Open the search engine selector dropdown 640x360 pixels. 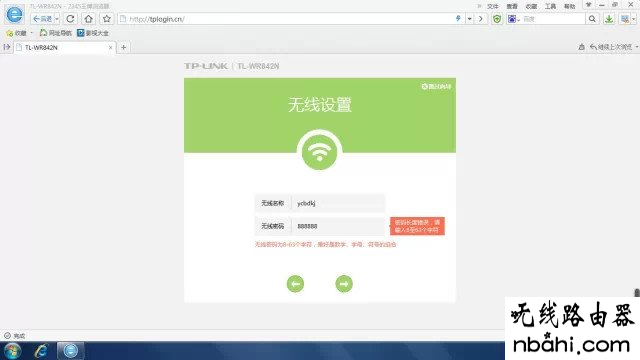pyautogui.click(x=513, y=19)
